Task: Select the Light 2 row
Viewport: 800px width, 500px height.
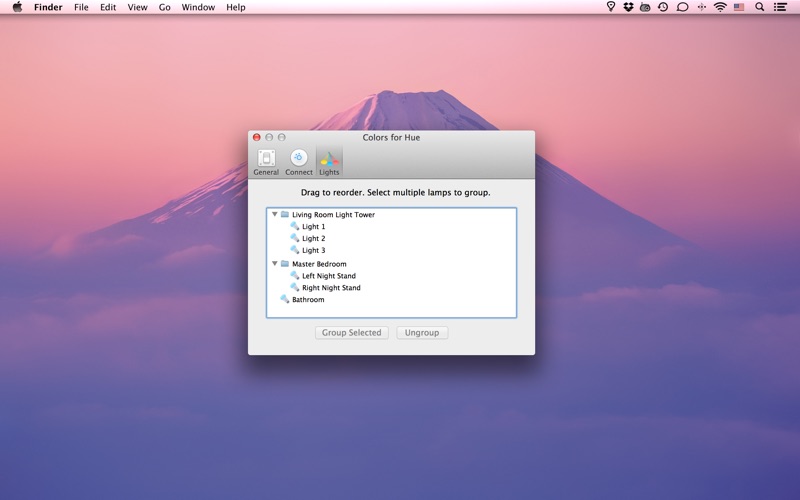Action: (x=391, y=238)
